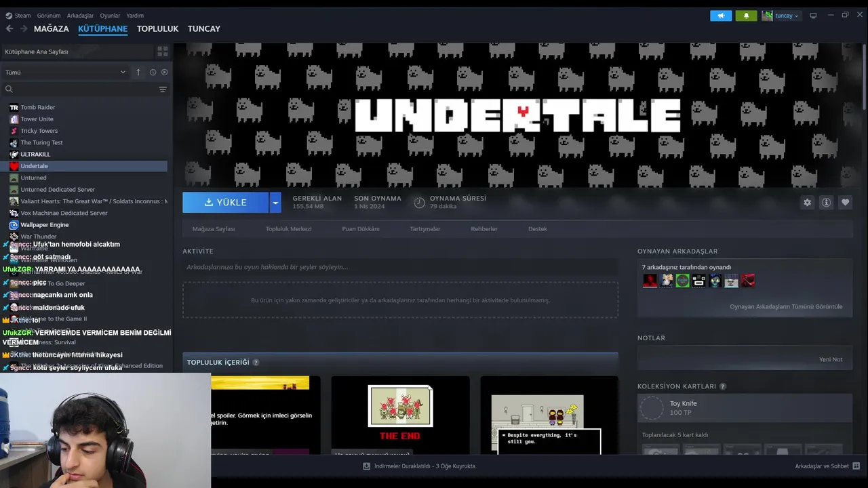Click the first friend avatar in Oynayan Arkadaşlar
The width and height of the screenshot is (868, 488).
(x=650, y=281)
